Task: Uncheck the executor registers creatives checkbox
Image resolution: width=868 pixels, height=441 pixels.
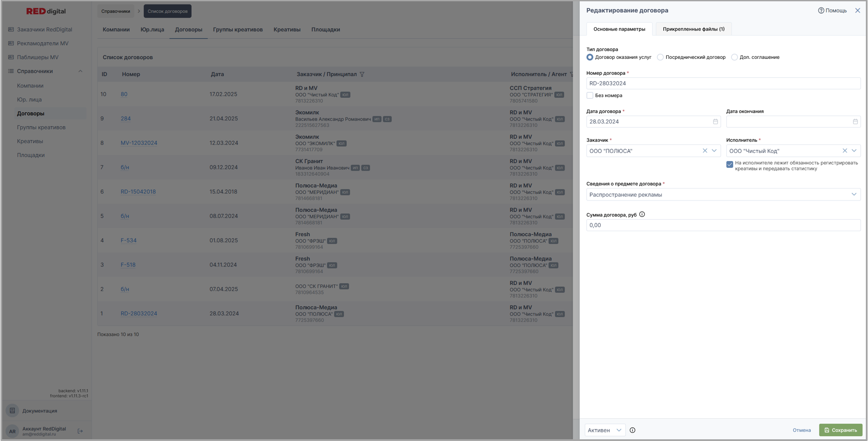Action: [x=730, y=164]
